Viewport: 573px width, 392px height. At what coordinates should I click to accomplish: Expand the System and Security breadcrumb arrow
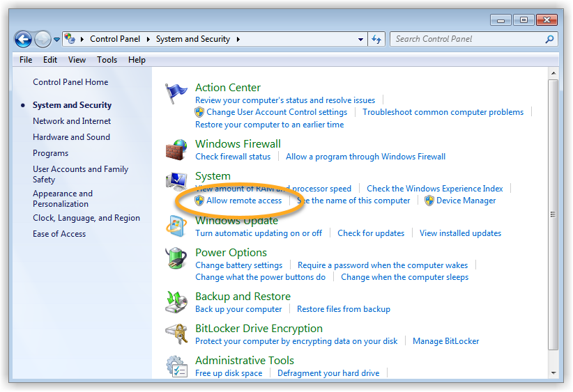tap(238, 40)
